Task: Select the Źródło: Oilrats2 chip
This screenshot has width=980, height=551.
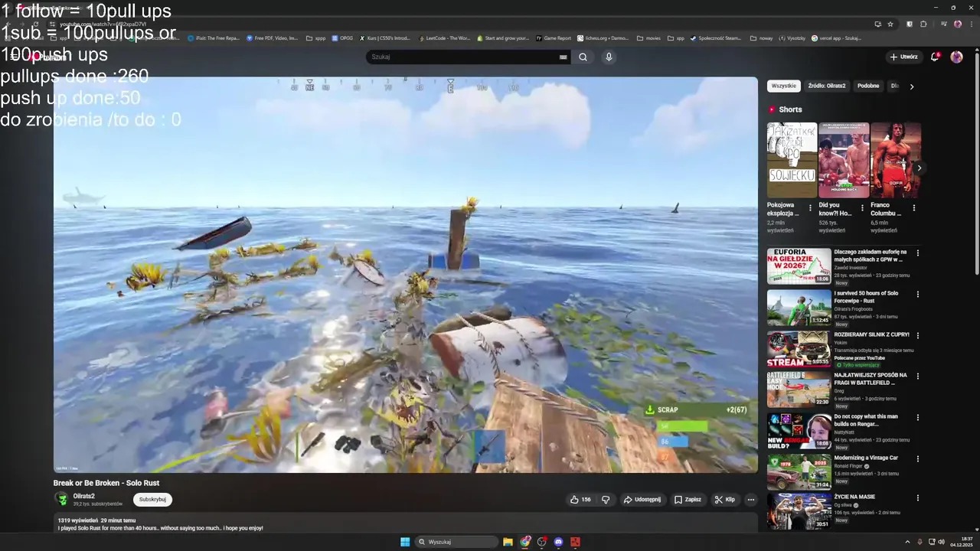Action: pyautogui.click(x=827, y=86)
